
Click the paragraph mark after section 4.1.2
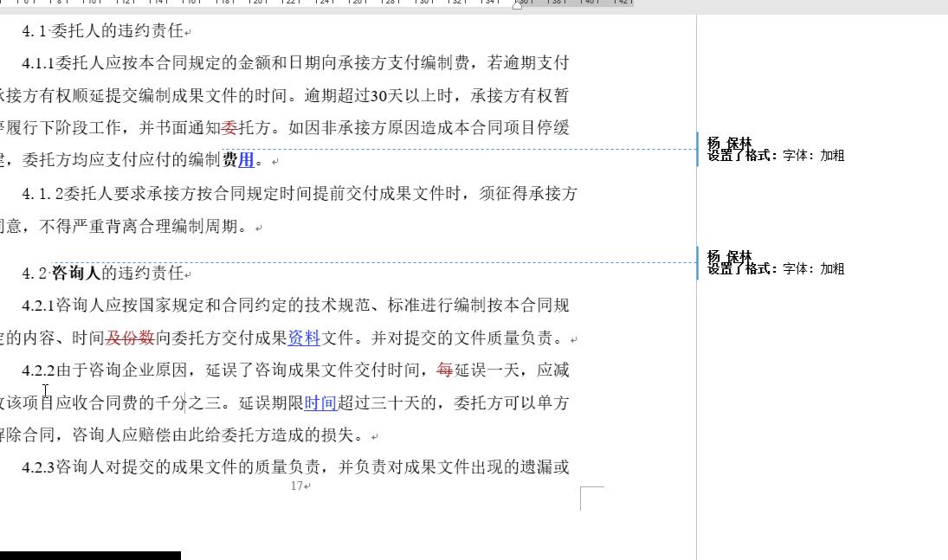coord(258,228)
